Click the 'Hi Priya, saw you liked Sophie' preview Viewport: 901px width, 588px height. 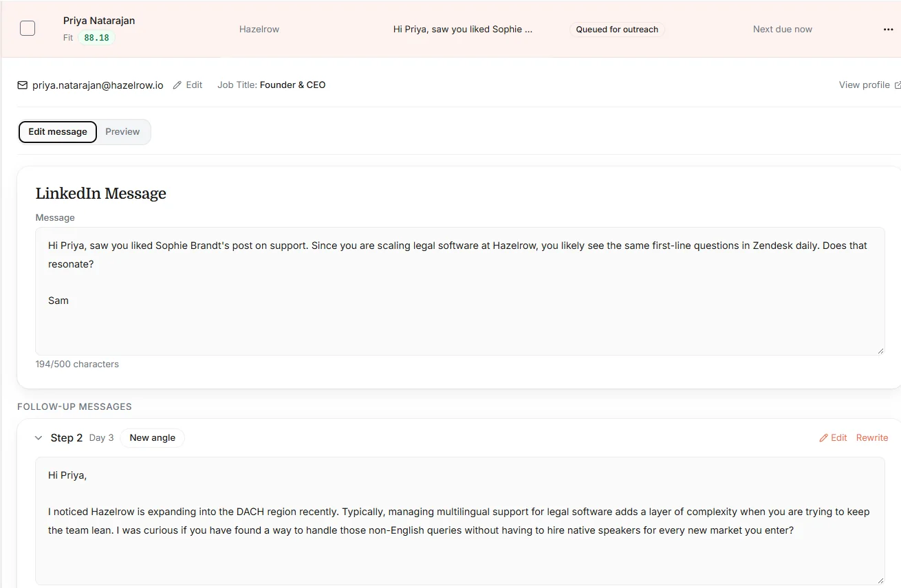pyautogui.click(x=463, y=30)
